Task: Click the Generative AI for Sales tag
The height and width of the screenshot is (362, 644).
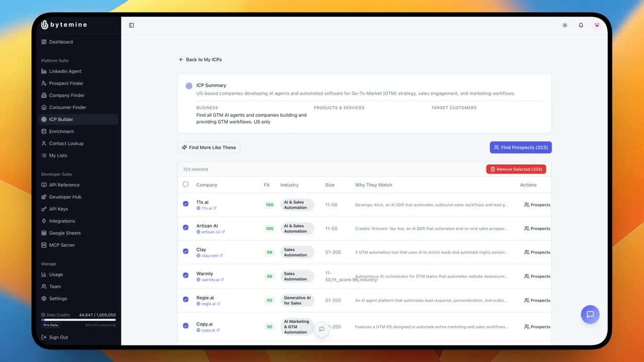Action: [297, 300]
